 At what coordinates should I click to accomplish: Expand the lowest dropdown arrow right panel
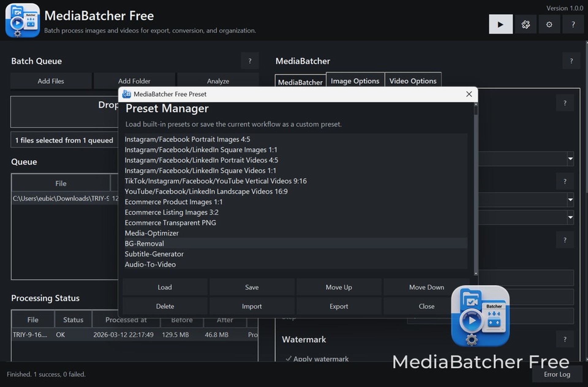(x=570, y=217)
